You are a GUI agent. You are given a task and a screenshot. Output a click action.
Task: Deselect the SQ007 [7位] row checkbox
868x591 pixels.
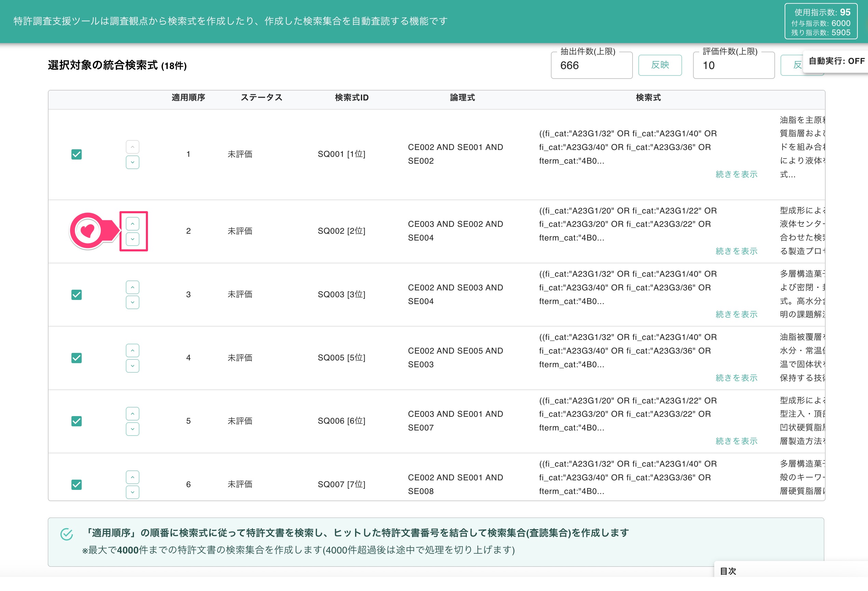(x=77, y=485)
